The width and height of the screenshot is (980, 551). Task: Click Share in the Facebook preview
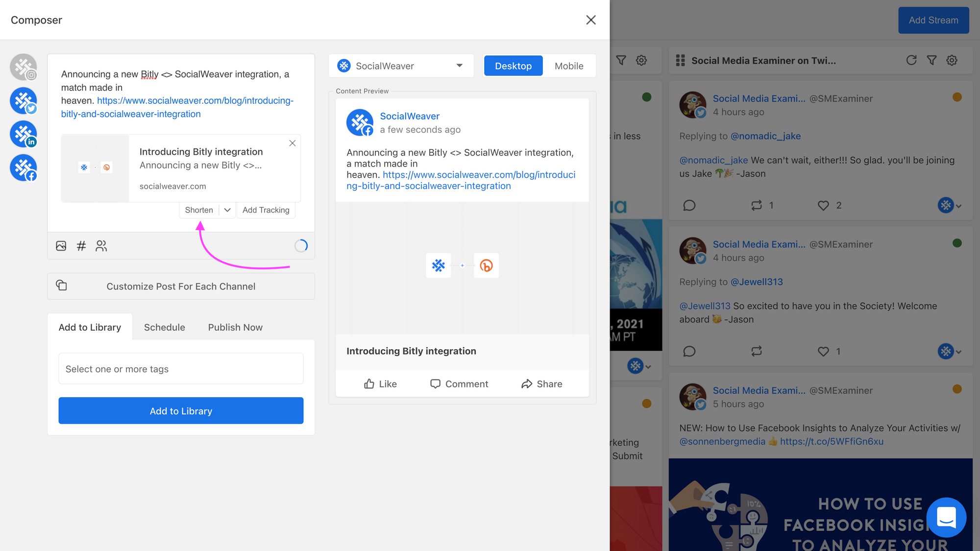pyautogui.click(x=541, y=384)
